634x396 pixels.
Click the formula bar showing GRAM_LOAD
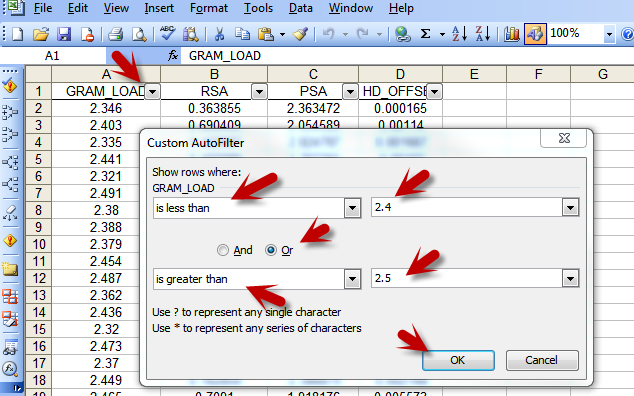pos(407,55)
